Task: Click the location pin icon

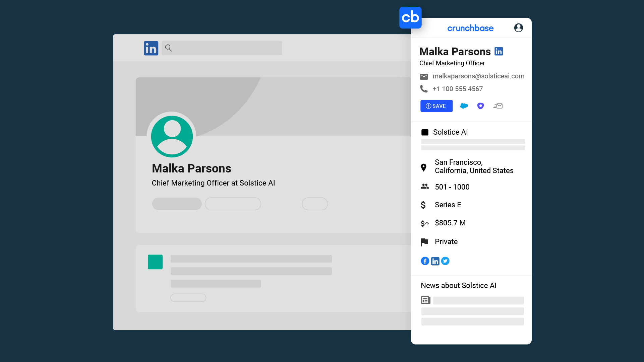Action: click(x=424, y=167)
